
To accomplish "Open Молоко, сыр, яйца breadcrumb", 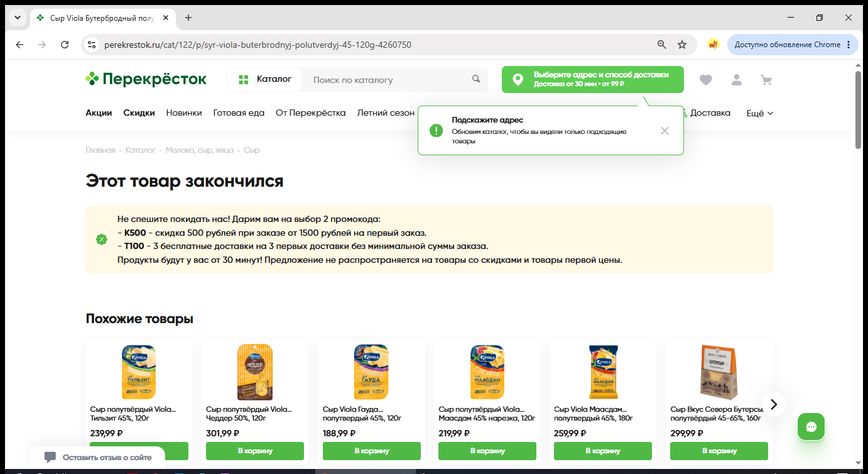I will pyautogui.click(x=199, y=150).
